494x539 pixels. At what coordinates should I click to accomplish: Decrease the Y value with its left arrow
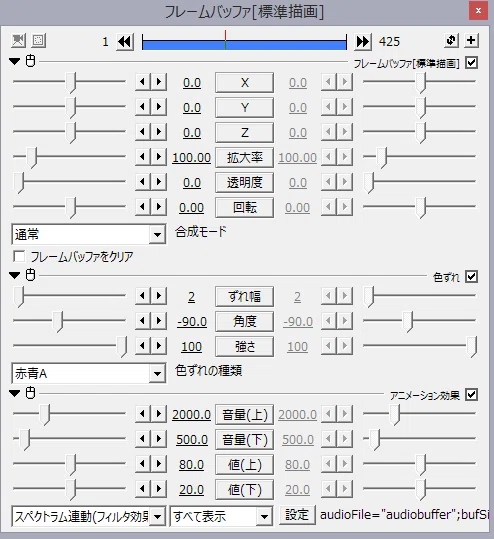(x=143, y=107)
